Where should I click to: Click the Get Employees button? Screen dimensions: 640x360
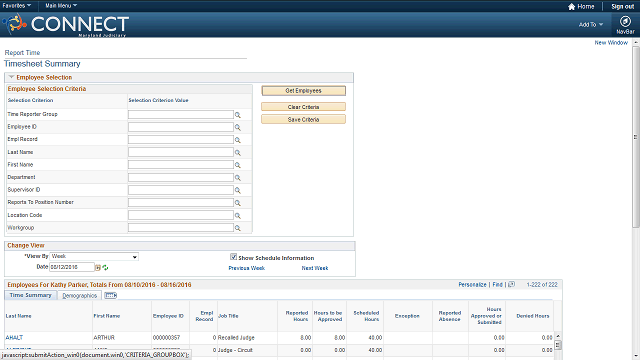coord(303,91)
